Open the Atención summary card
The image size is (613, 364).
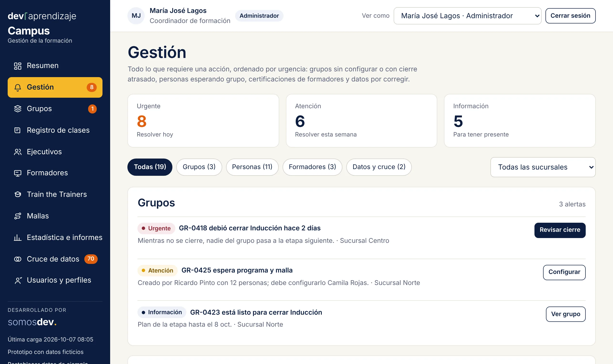(361, 121)
